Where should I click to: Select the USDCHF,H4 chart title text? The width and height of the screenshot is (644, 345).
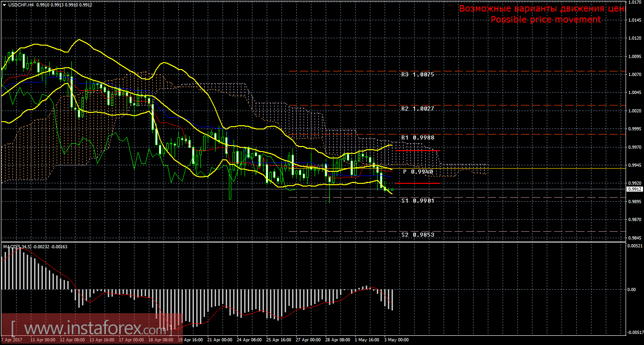pos(20,5)
